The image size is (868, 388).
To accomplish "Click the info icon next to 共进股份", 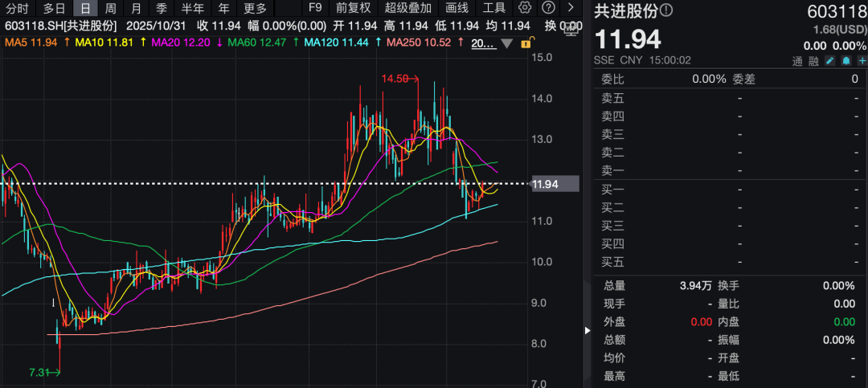I will 666,11.
